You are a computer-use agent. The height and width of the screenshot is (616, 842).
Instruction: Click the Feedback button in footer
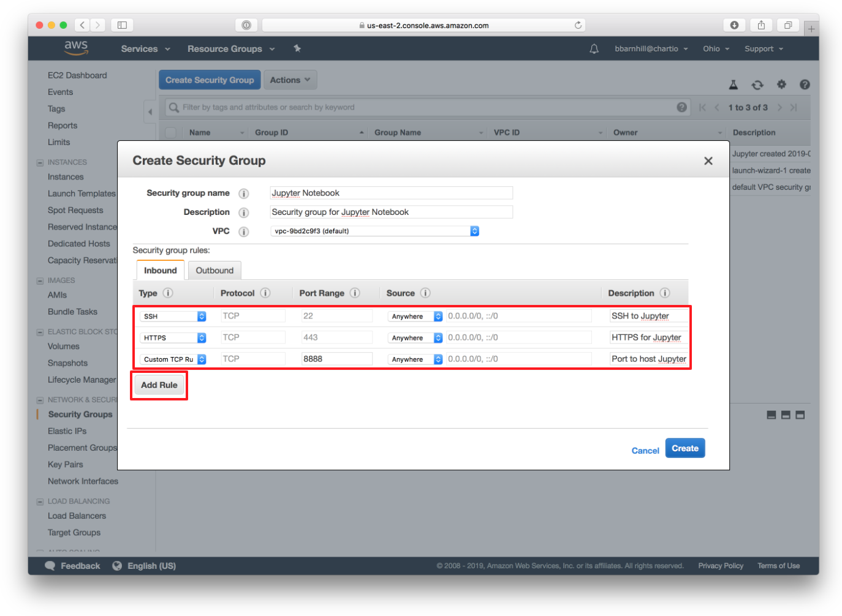coord(72,566)
